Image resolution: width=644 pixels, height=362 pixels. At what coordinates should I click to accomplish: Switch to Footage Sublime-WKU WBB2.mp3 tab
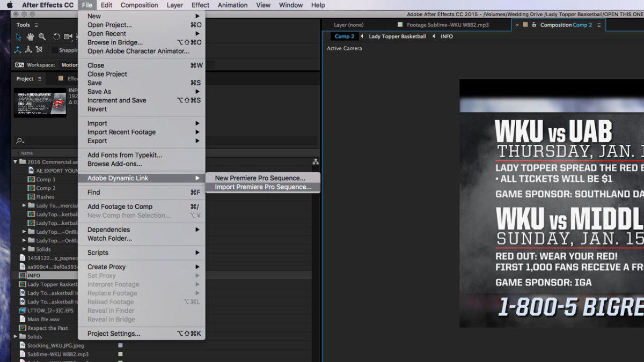tap(448, 25)
